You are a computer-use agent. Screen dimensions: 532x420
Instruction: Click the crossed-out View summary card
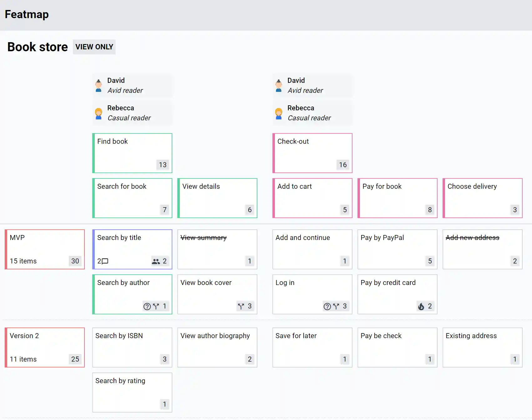[x=217, y=249]
